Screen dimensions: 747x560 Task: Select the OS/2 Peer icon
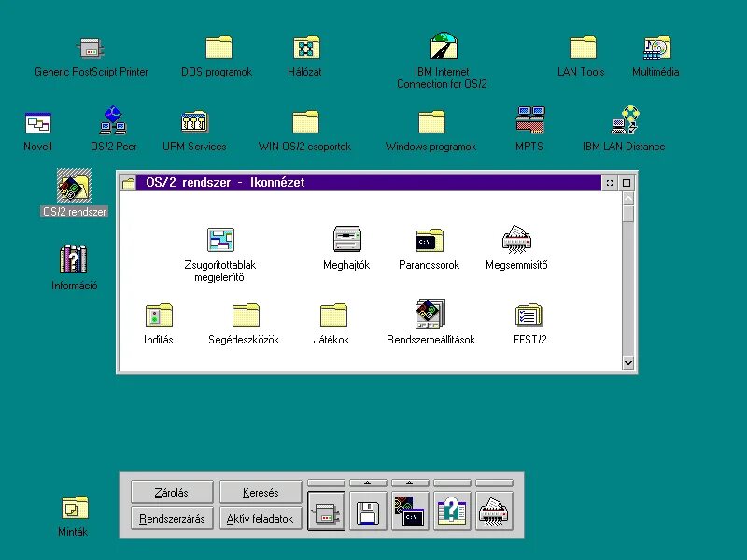click(113, 120)
